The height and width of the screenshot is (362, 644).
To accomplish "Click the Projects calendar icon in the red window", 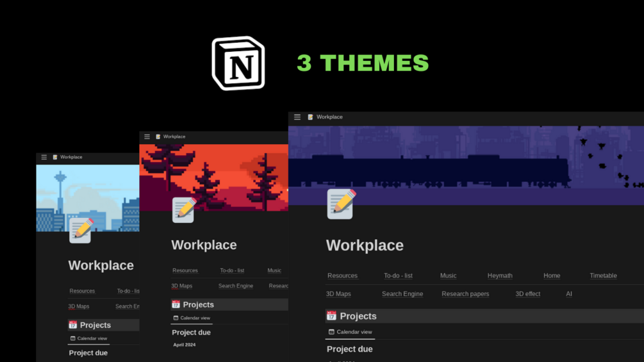I will click(x=176, y=304).
